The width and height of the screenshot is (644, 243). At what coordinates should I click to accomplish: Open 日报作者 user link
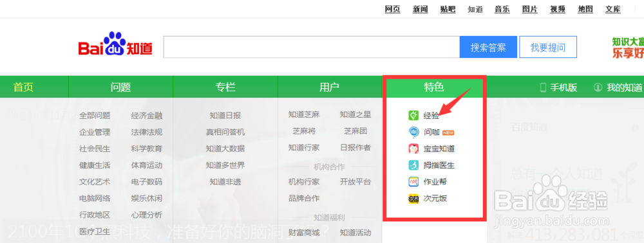click(x=355, y=147)
